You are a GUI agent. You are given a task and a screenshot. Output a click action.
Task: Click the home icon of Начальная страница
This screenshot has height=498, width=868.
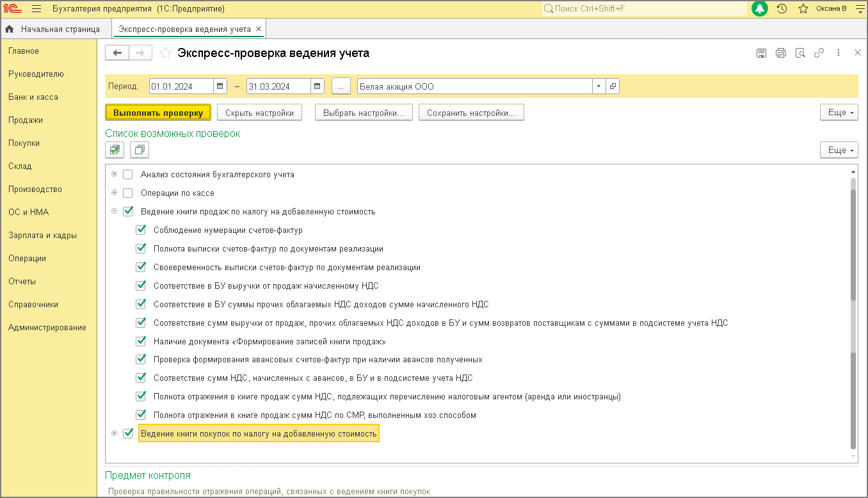10,29
